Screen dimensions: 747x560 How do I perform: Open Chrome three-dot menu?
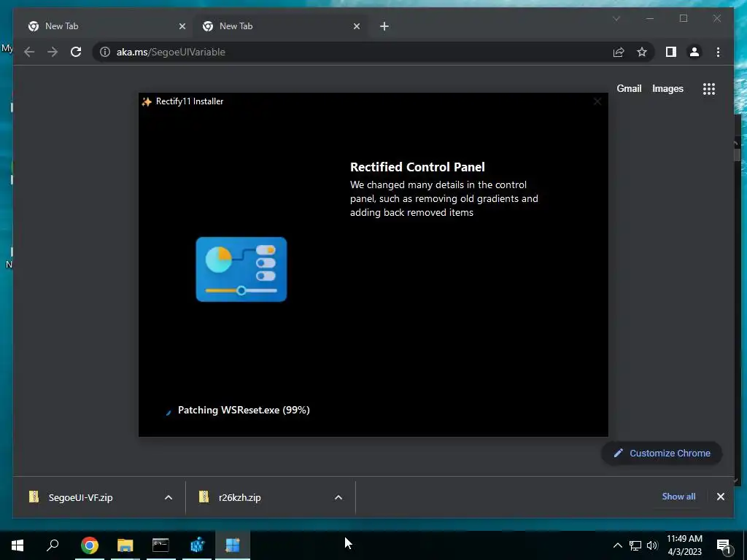coord(718,52)
